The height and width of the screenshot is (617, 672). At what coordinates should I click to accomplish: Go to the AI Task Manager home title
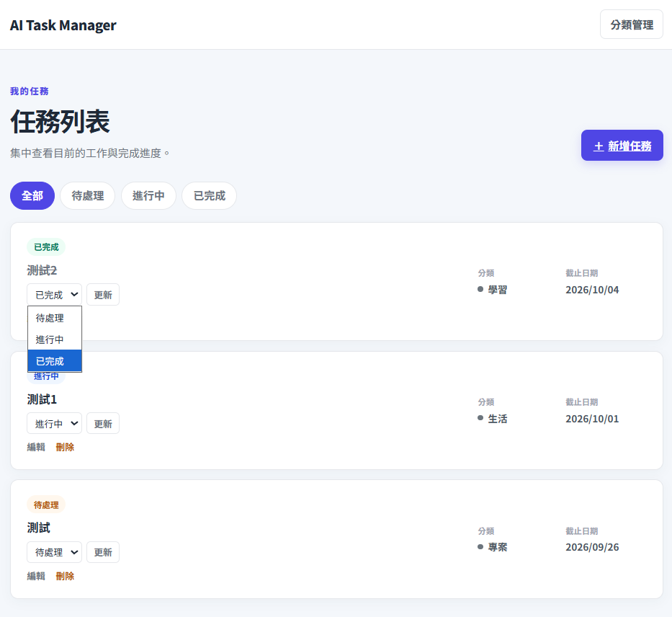[63, 25]
